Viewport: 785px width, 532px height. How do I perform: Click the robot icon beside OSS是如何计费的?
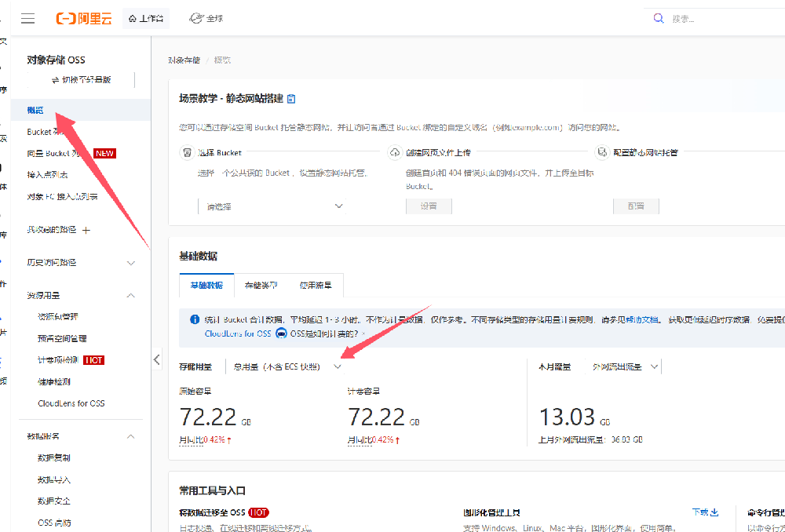click(281, 333)
